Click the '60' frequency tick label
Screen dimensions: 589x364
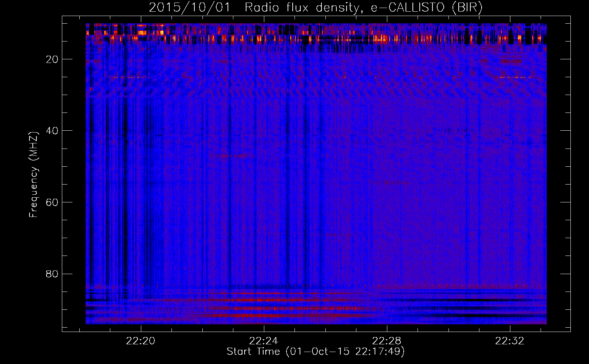pyautogui.click(x=52, y=202)
